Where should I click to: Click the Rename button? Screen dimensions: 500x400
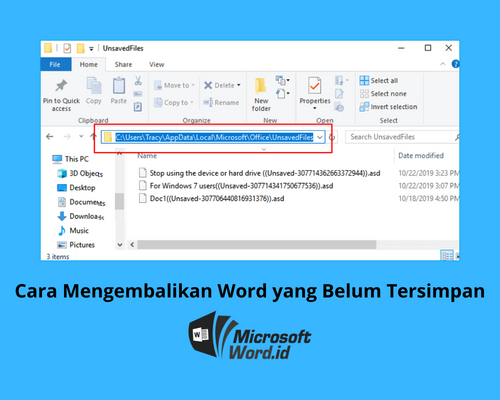221,103
